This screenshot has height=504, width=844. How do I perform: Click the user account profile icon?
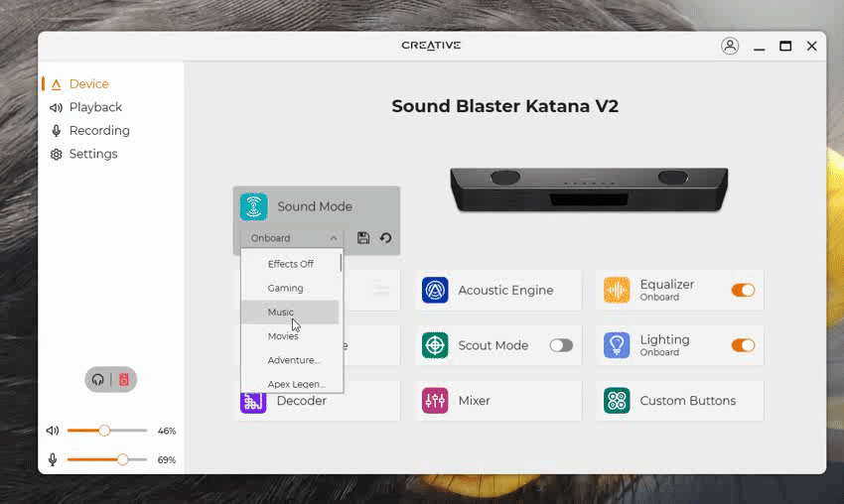[730, 46]
